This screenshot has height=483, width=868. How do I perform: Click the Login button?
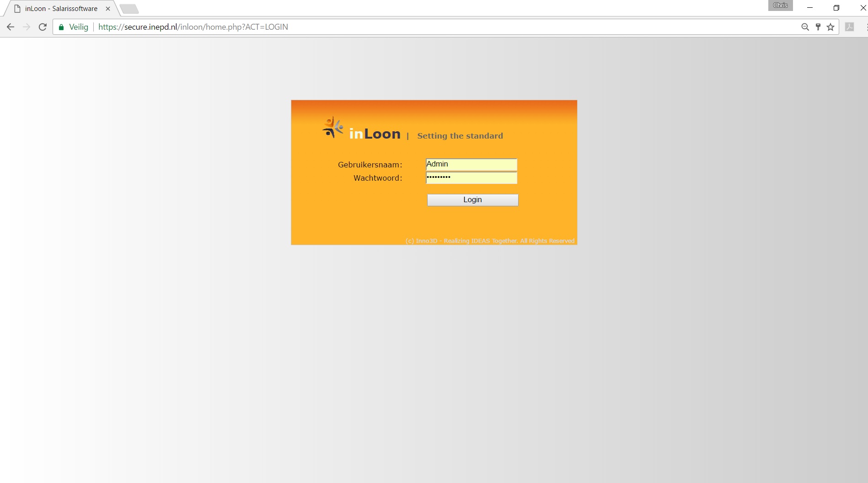[x=472, y=200]
